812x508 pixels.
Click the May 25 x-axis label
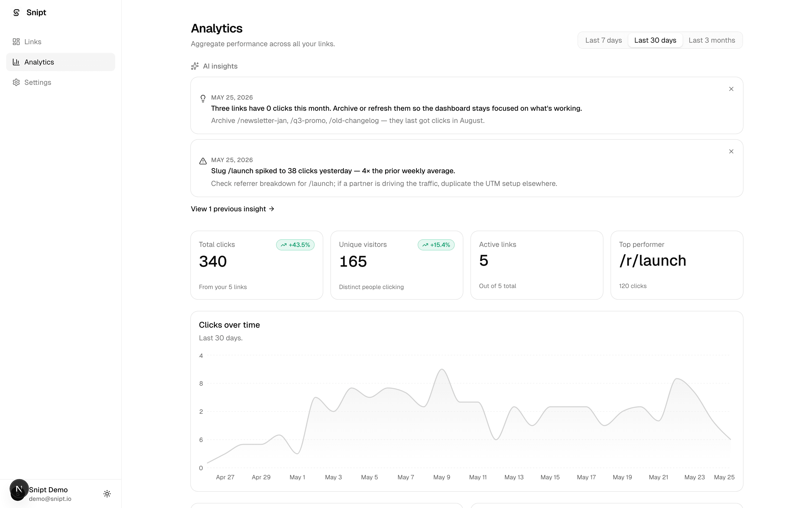coord(724,477)
